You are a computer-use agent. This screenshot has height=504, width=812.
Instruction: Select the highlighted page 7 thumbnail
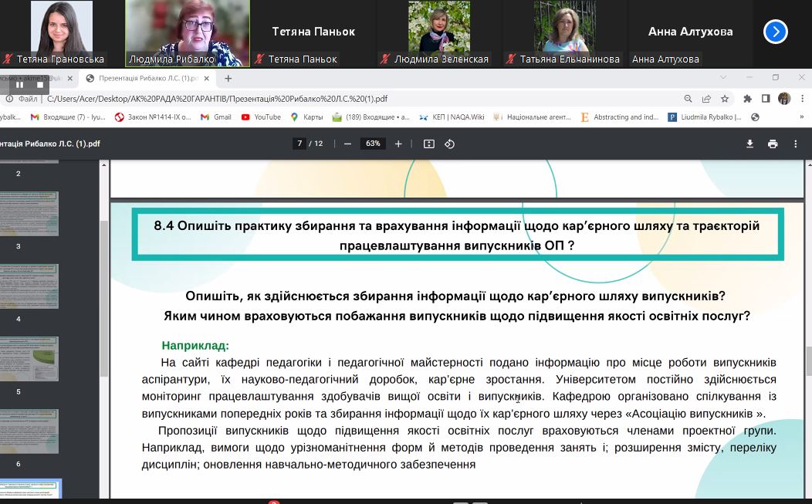pos(30,489)
